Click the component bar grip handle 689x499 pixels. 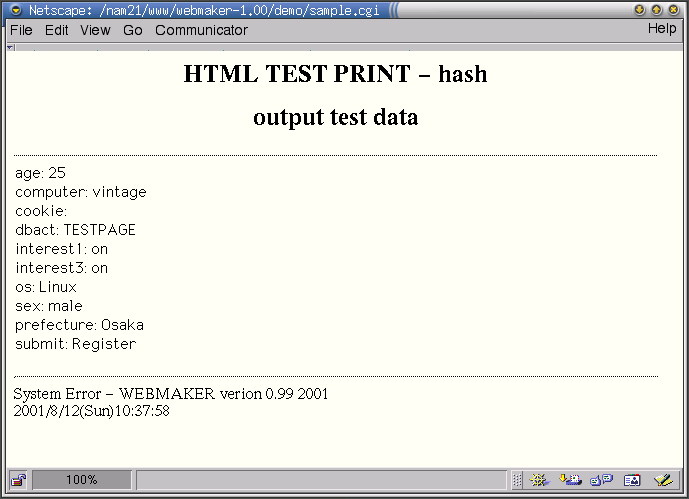tap(515, 480)
